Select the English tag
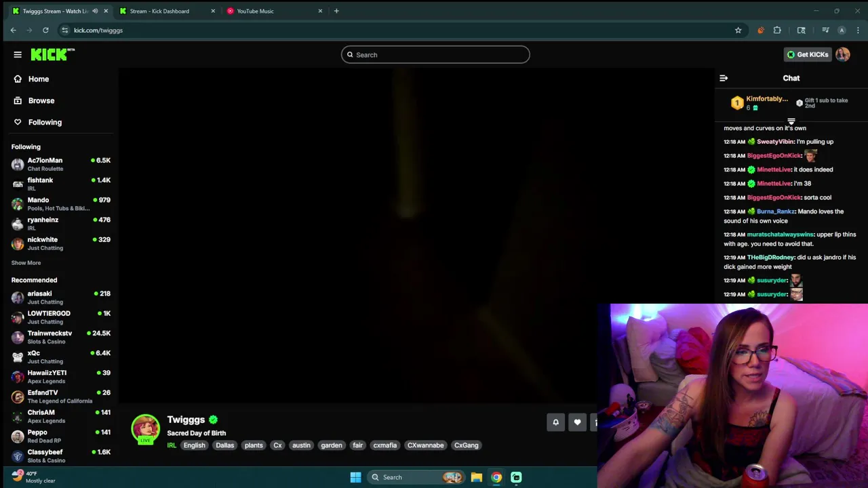This screenshot has height=488, width=868. [194, 445]
